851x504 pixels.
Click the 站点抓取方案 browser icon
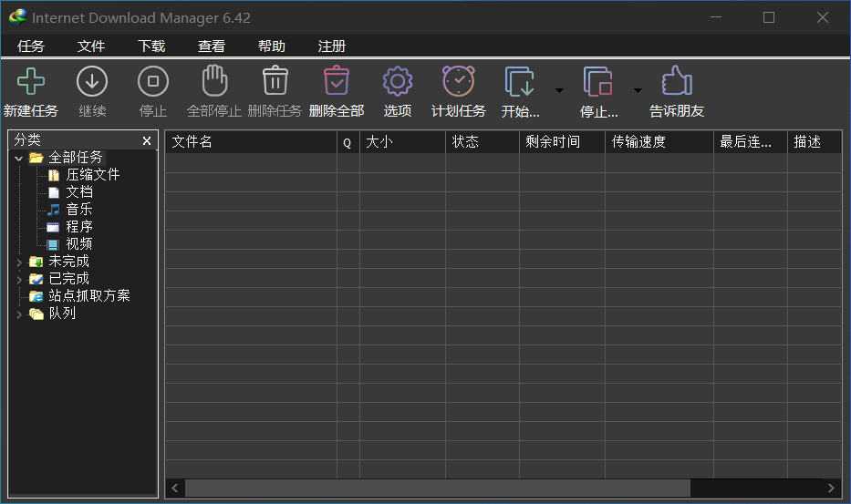coord(36,296)
